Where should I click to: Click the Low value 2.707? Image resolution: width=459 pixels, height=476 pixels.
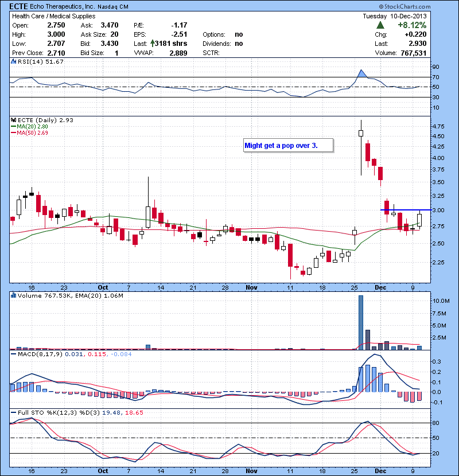pyautogui.click(x=56, y=44)
